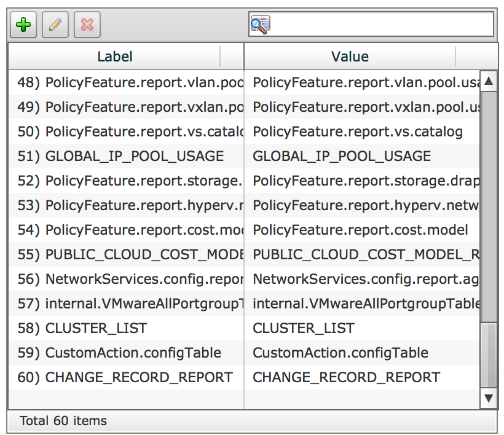
Task: Select row 54 PolicyFeature.report.cost label
Action: [x=127, y=230]
